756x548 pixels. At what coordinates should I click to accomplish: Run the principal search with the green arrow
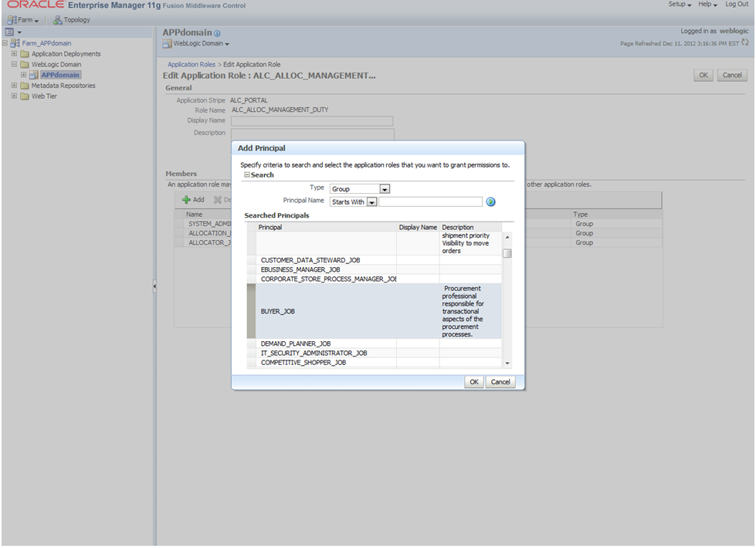(490, 202)
